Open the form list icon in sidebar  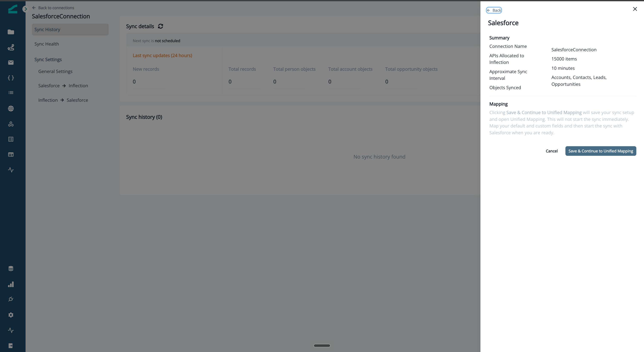tap(11, 139)
